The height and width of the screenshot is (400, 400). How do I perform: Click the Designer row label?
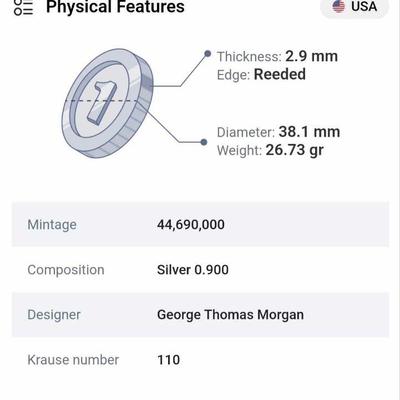click(54, 315)
